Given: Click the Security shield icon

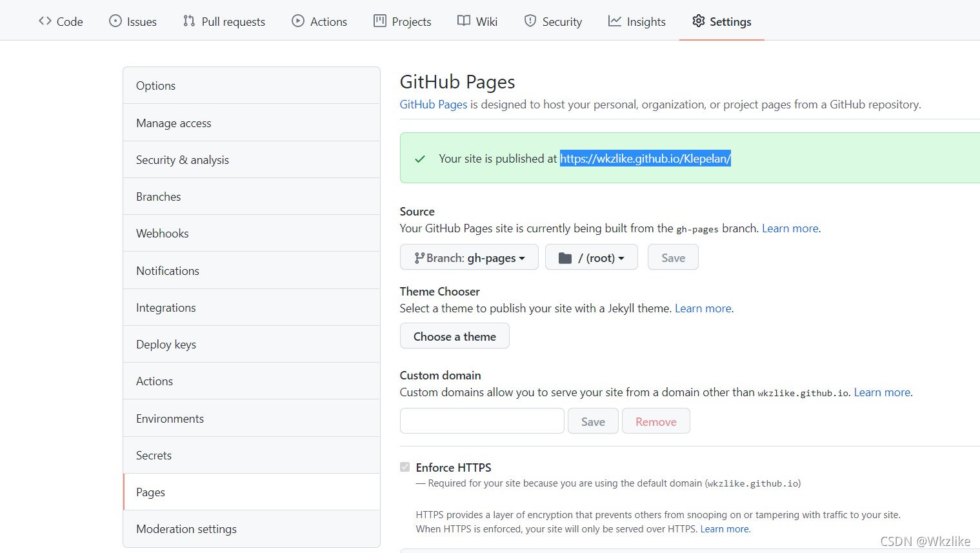Looking at the screenshot, I should coord(530,21).
